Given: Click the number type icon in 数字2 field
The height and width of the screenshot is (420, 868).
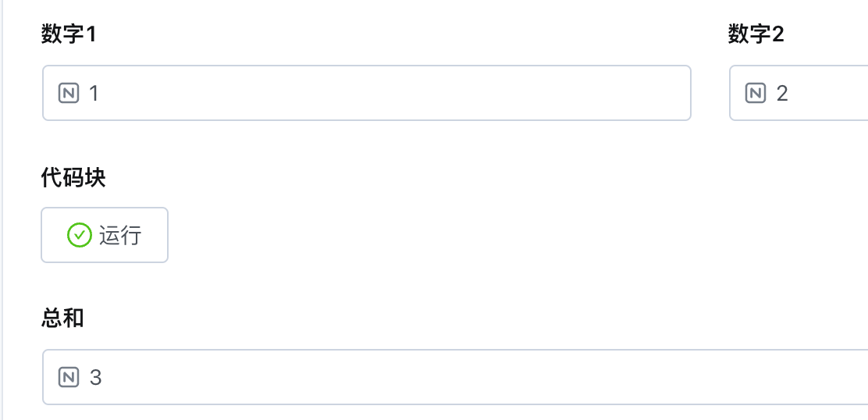Looking at the screenshot, I should coord(756,94).
